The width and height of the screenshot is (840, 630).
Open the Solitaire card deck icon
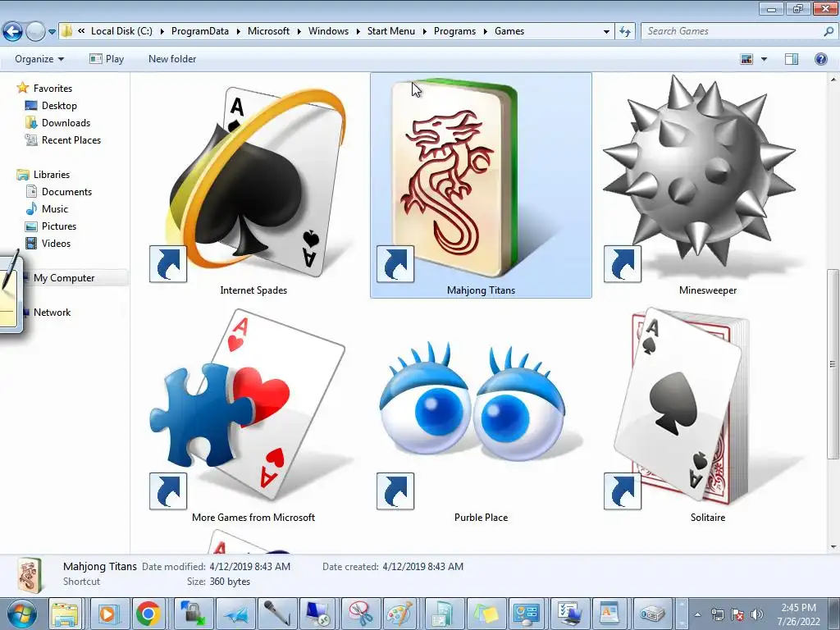[707, 413]
